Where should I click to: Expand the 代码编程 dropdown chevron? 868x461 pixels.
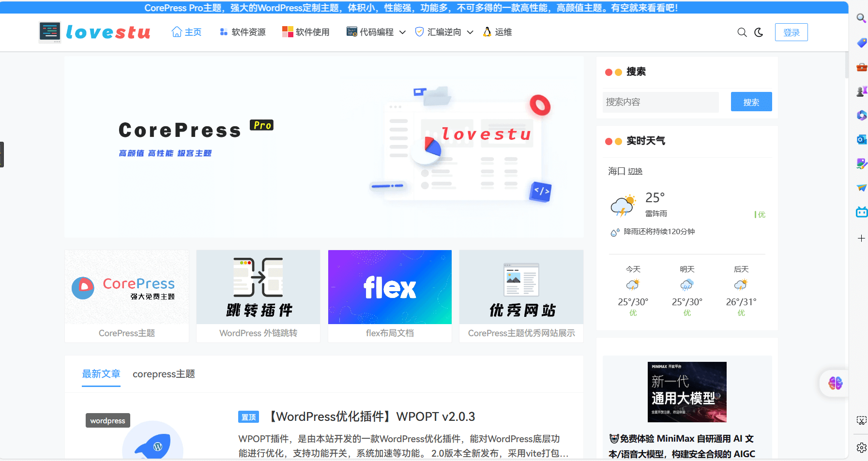[402, 32]
